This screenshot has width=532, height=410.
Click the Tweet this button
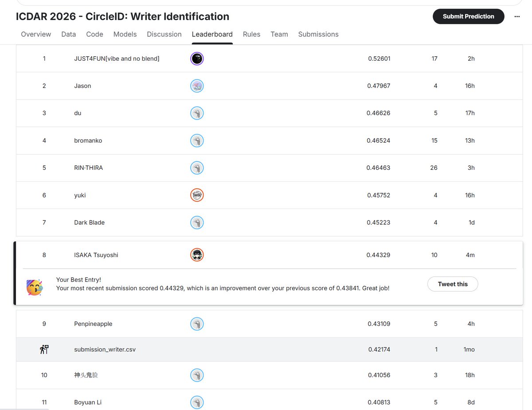tap(453, 284)
